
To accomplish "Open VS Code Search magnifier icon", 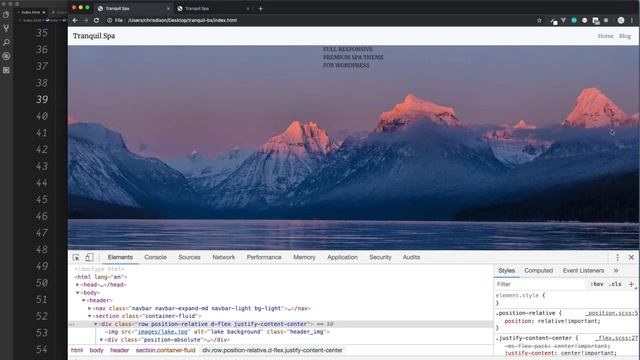I will (x=6, y=42).
